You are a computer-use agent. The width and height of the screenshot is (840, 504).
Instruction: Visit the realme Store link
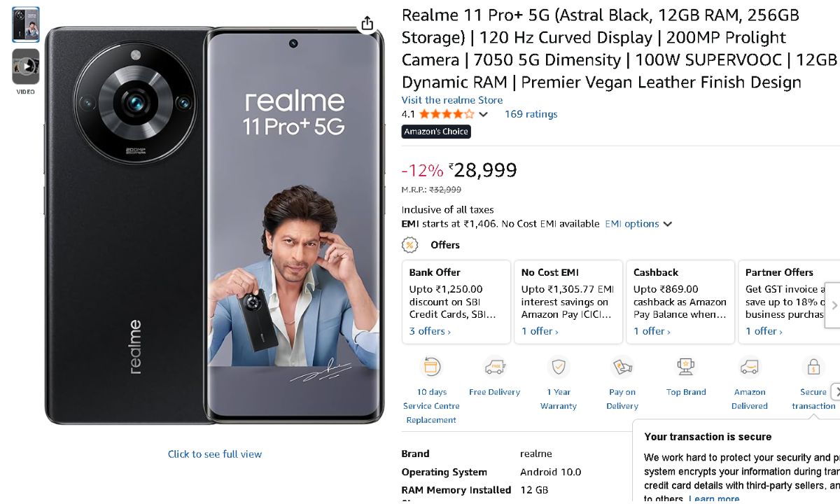click(451, 100)
